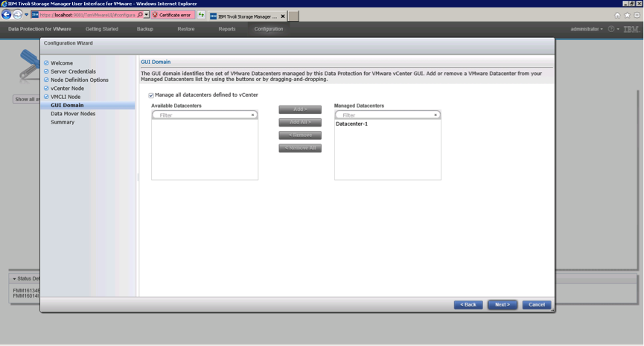Screen dimensions: 644x346
Task: Clear the Available Datacenters filter
Action: coord(252,115)
